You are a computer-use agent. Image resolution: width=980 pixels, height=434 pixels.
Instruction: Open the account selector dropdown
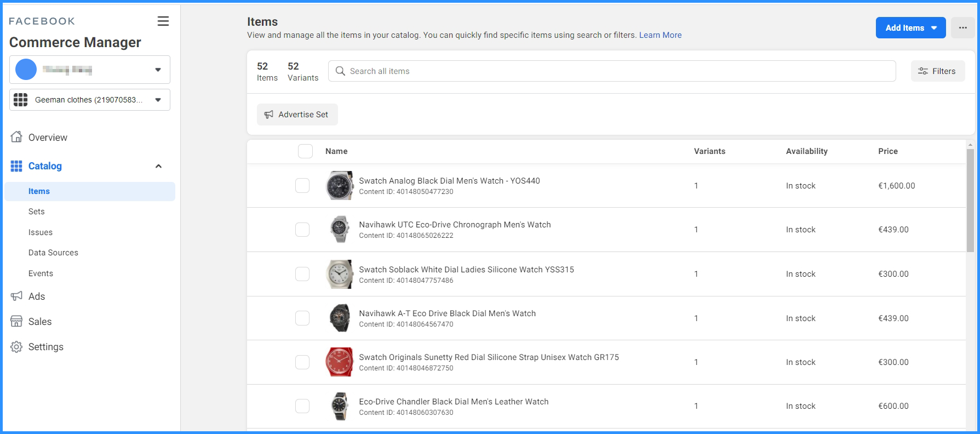click(x=90, y=70)
